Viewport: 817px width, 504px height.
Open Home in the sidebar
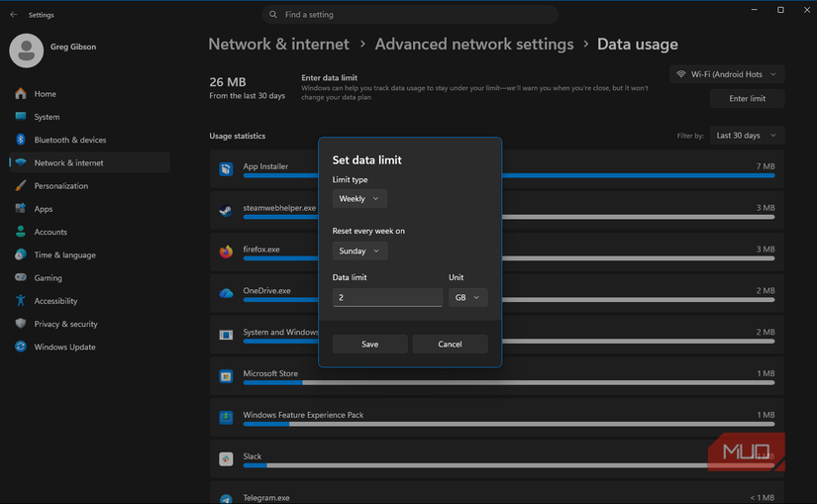[x=89, y=94]
